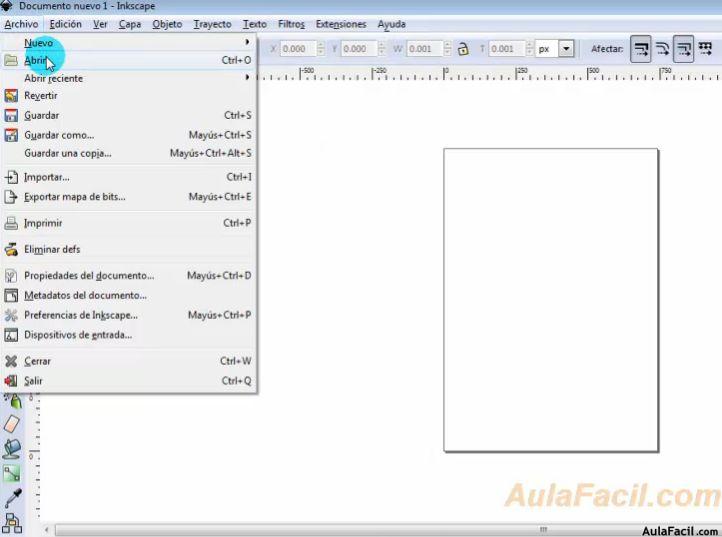Click the Abrir folder icon
Screen dimensions: 722x537
point(11,60)
